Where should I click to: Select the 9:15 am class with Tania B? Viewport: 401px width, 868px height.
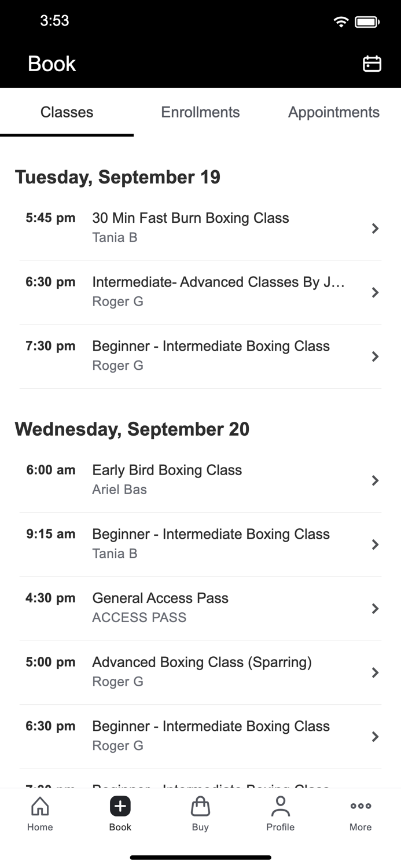pyautogui.click(x=200, y=543)
